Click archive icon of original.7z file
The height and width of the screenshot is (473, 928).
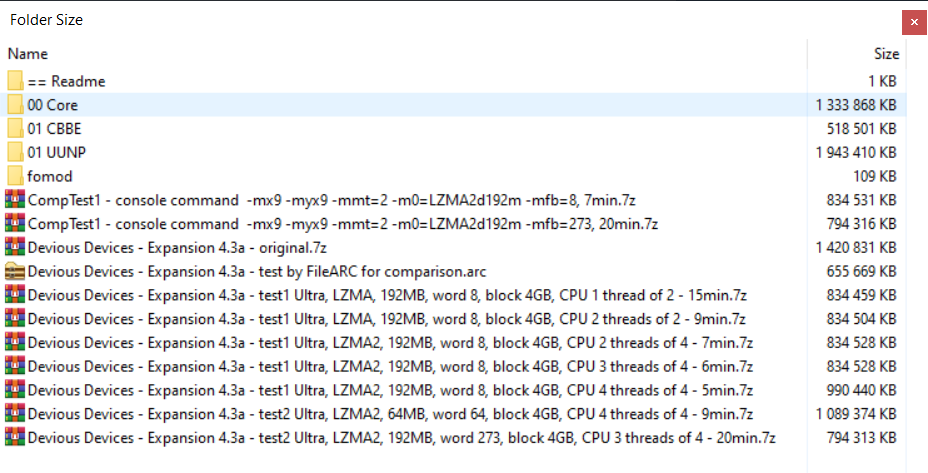(x=15, y=247)
